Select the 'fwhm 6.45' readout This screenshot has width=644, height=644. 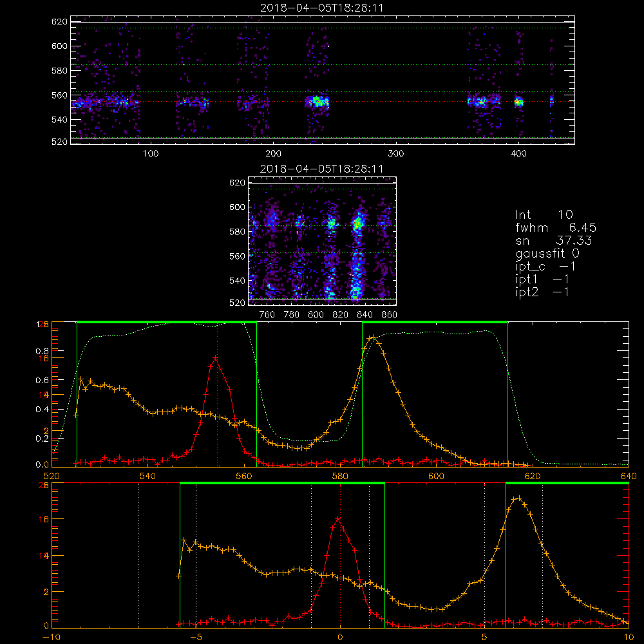556,227
